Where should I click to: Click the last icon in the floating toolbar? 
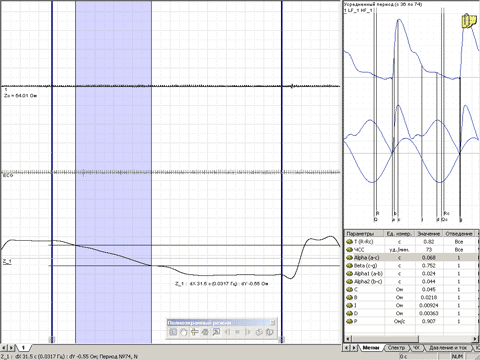click(270, 332)
